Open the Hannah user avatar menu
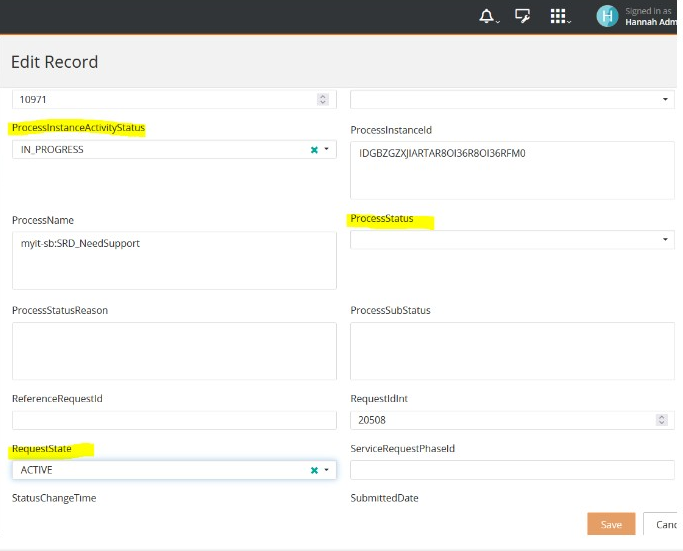 point(607,16)
